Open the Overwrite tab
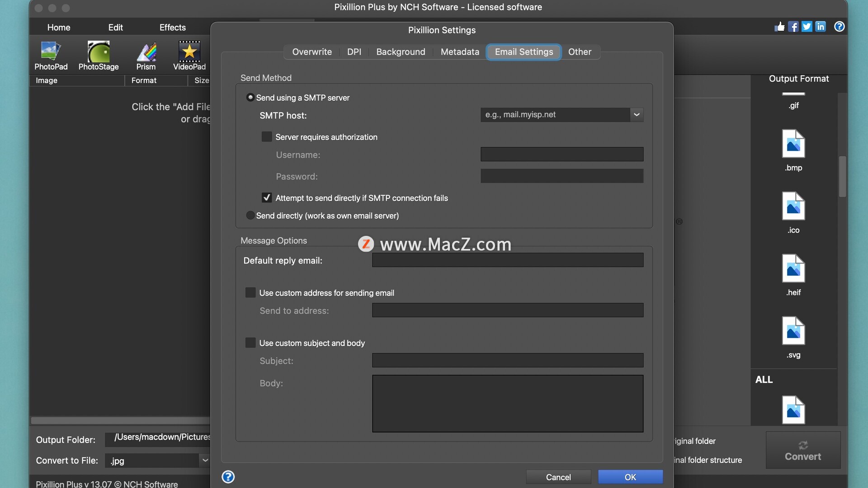This screenshot has width=868, height=488. point(312,52)
